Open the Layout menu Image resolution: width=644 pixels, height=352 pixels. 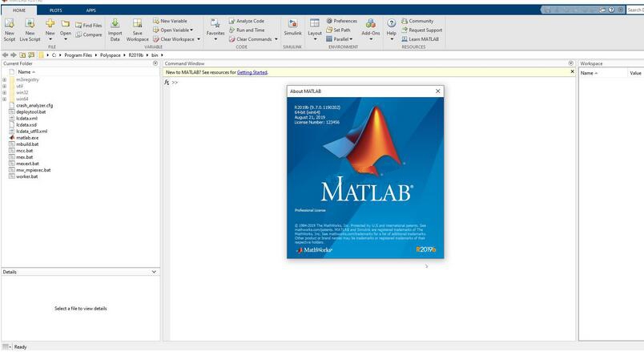pos(315,30)
